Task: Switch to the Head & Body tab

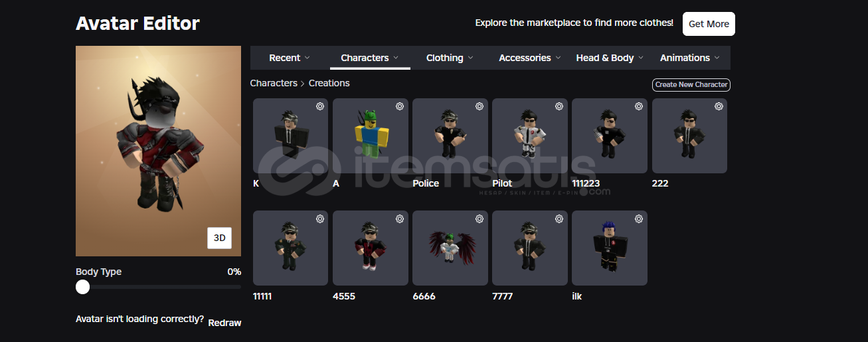Action: pyautogui.click(x=610, y=58)
